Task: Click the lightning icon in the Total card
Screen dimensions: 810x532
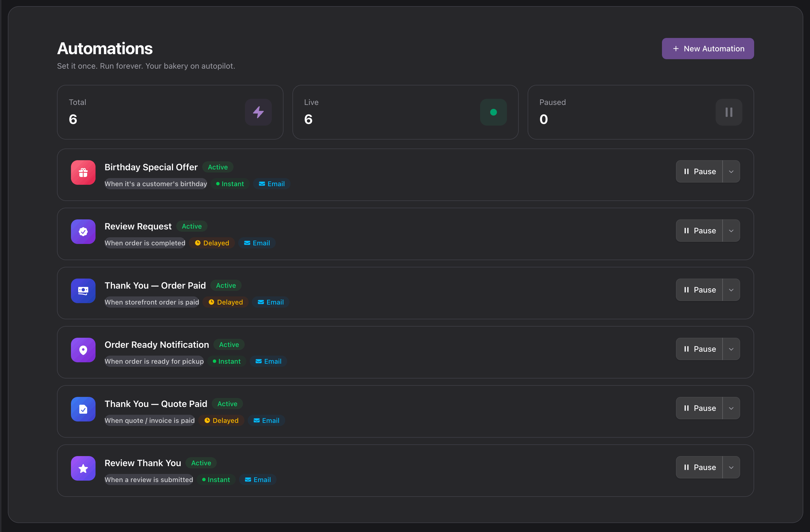Action: pos(258,112)
